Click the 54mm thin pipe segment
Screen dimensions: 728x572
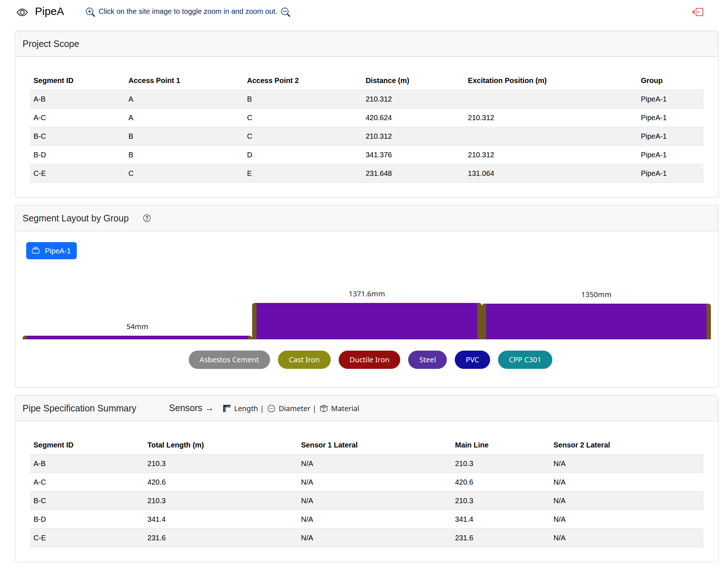[x=137, y=338]
